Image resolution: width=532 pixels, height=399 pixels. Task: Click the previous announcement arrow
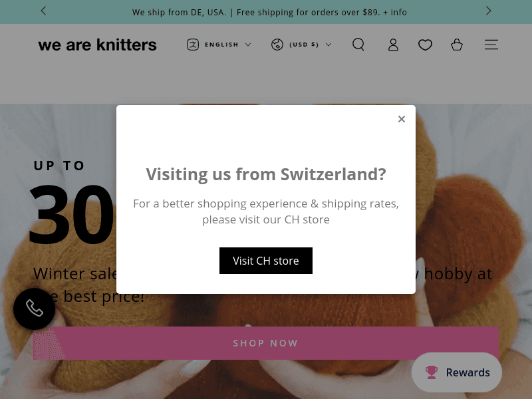43,11
